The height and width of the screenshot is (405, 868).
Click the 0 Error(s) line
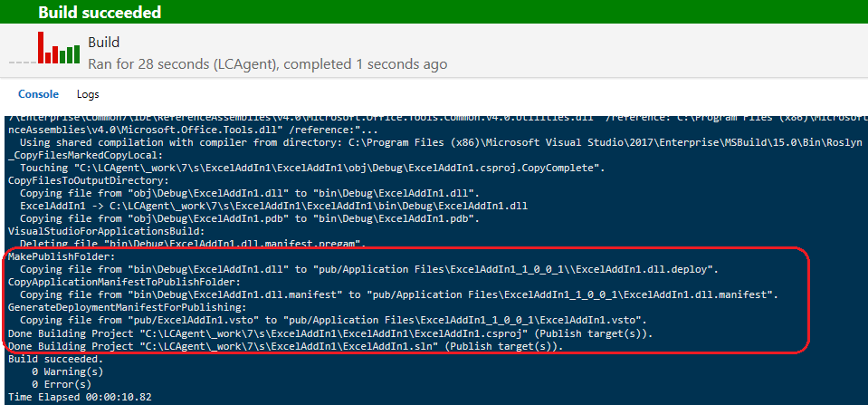[62, 384]
